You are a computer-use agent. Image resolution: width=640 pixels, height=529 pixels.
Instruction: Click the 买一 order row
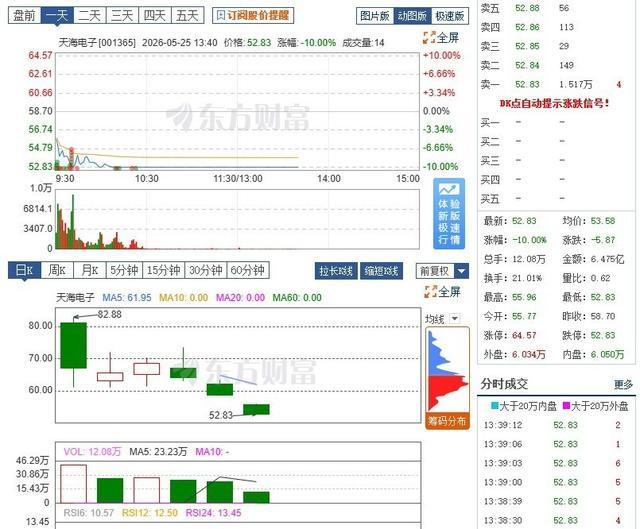click(x=556, y=122)
